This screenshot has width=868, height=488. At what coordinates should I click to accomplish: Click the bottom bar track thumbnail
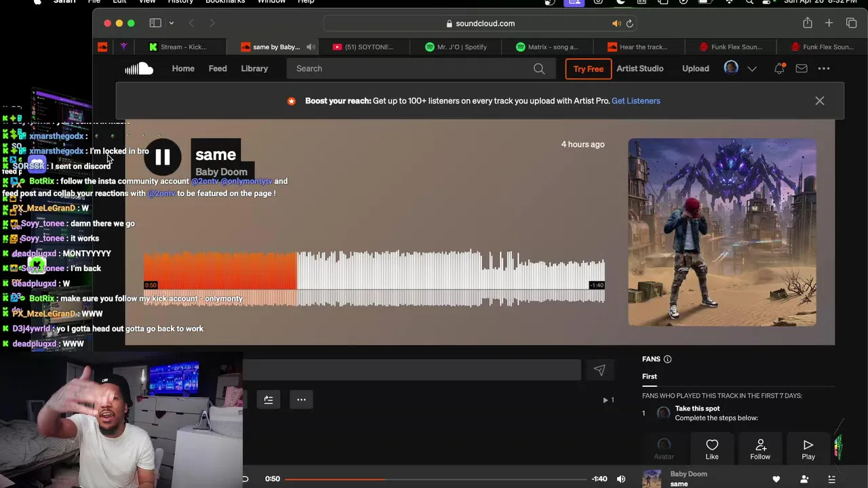[652, 479]
